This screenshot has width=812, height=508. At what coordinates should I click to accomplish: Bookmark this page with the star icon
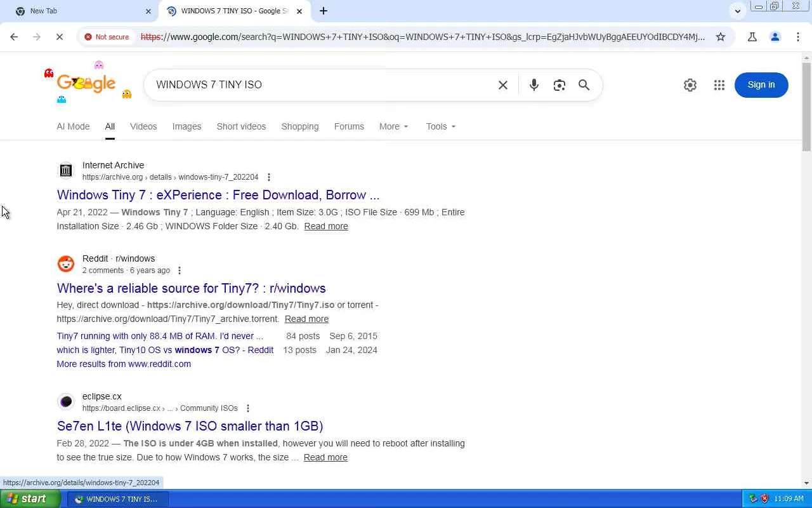coord(721,37)
